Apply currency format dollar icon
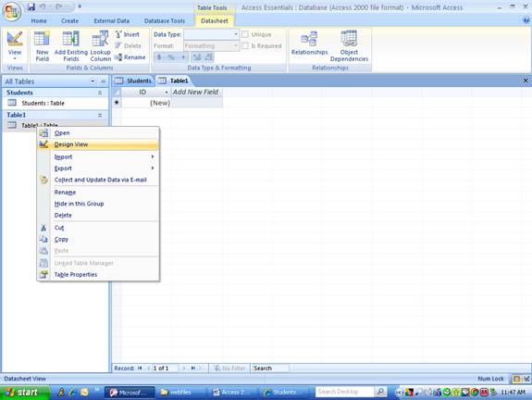The width and height of the screenshot is (532, 400). tap(159, 57)
